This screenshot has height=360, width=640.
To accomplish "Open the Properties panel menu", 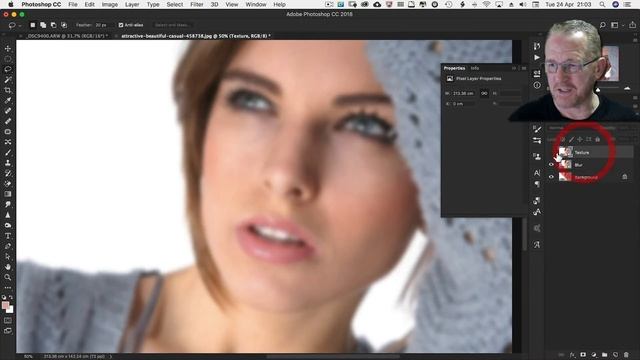I will coord(524,68).
